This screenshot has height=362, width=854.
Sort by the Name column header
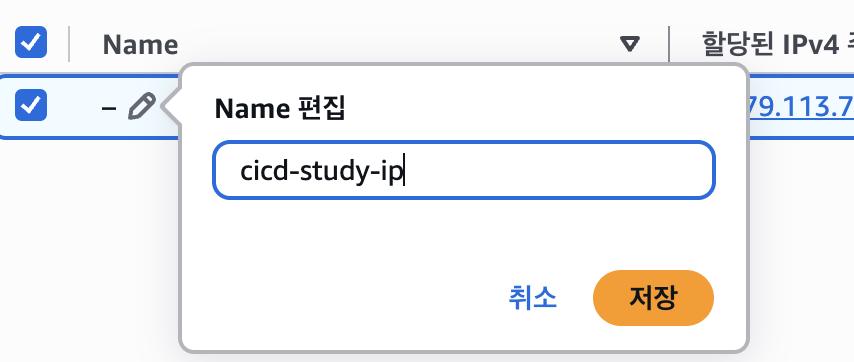click(x=140, y=44)
